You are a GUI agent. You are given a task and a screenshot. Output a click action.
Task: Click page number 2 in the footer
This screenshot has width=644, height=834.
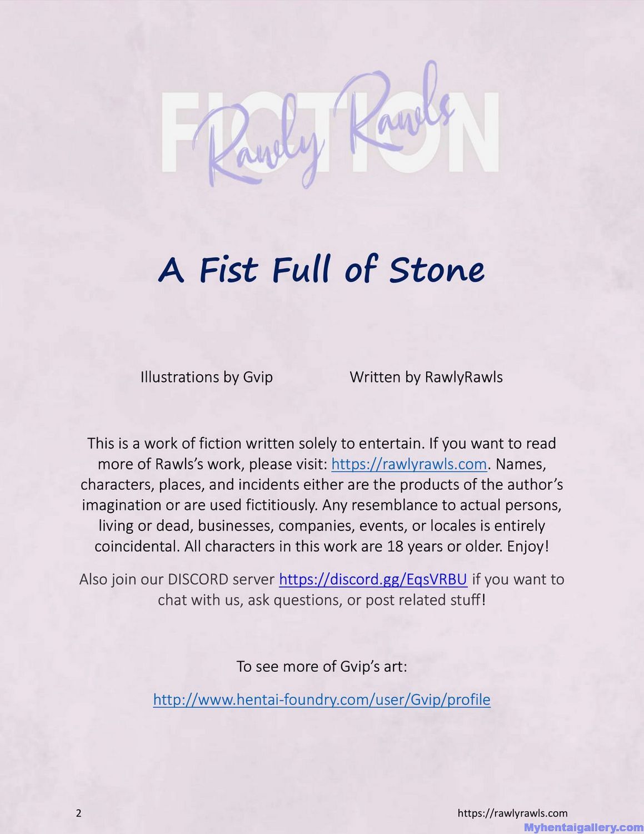[x=78, y=813]
